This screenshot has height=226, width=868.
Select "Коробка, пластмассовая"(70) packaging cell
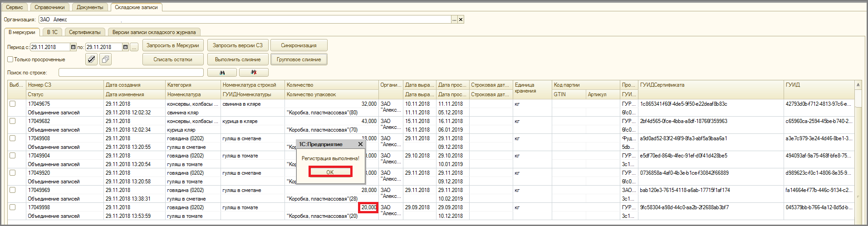[332, 130]
